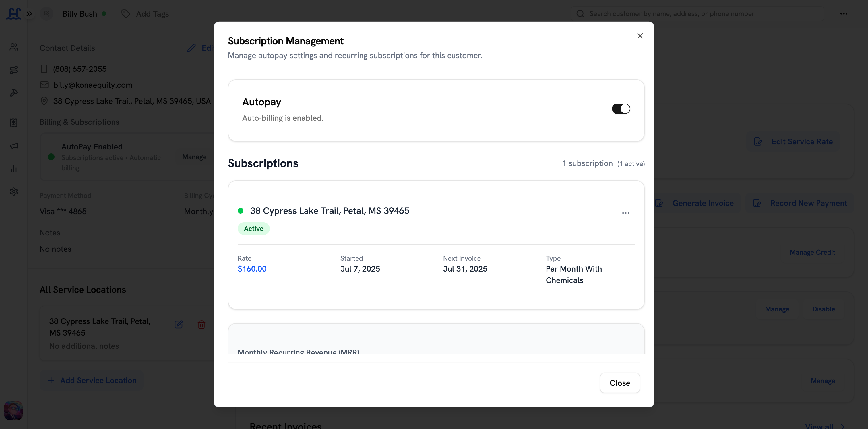
Task: Click Manage Credit link
Action: 812,252
